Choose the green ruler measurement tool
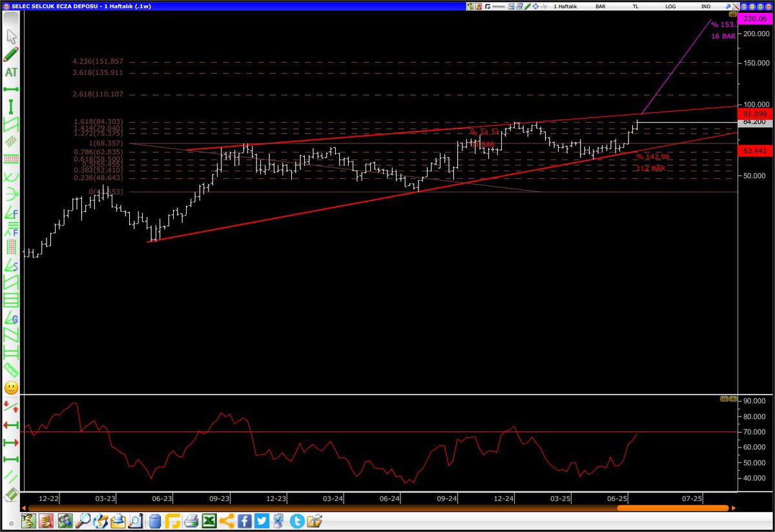775x532 pixels. (x=11, y=371)
